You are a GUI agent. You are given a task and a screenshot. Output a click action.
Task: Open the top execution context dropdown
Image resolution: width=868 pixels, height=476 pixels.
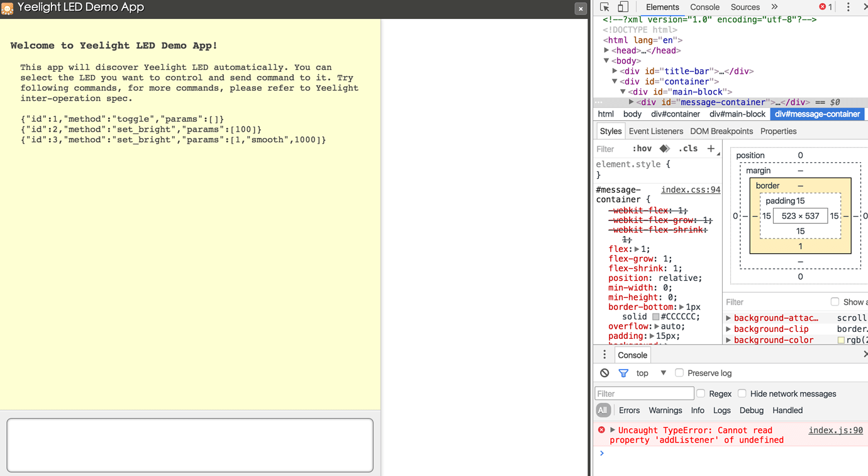(651, 373)
